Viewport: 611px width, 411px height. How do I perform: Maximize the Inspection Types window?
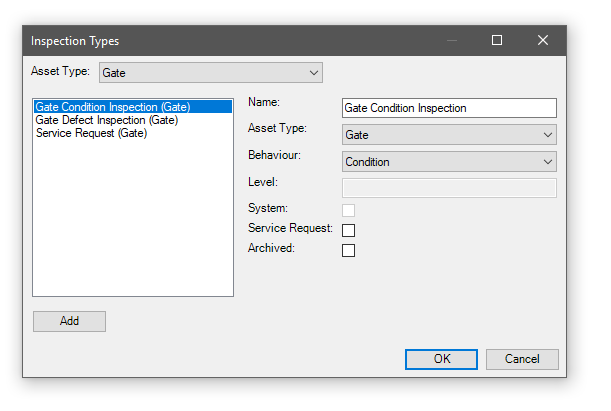[x=497, y=41]
